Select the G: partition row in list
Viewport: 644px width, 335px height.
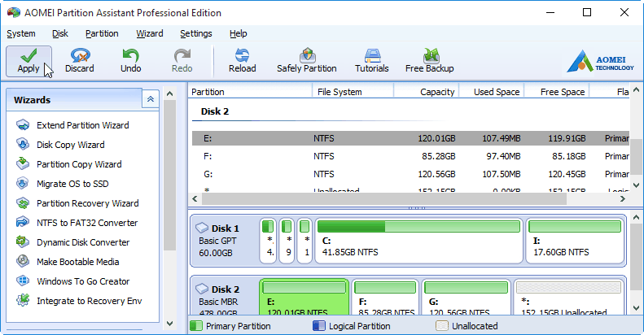tap(410, 174)
